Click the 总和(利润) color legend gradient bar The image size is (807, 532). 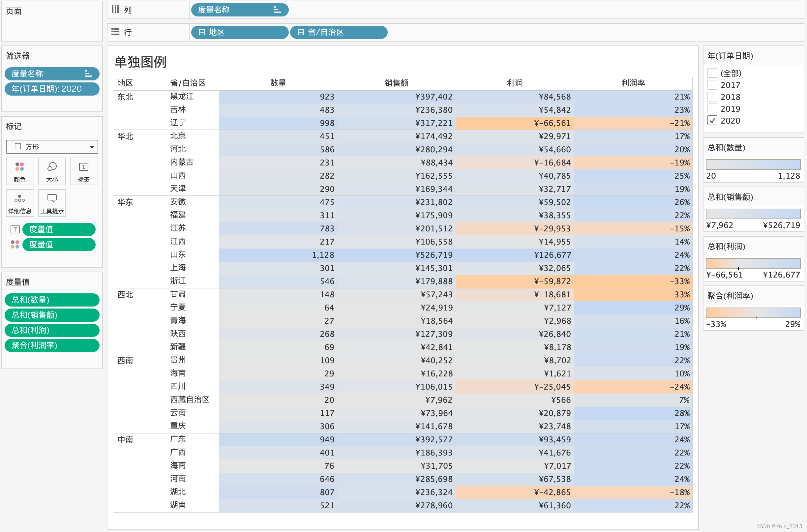[x=753, y=263]
